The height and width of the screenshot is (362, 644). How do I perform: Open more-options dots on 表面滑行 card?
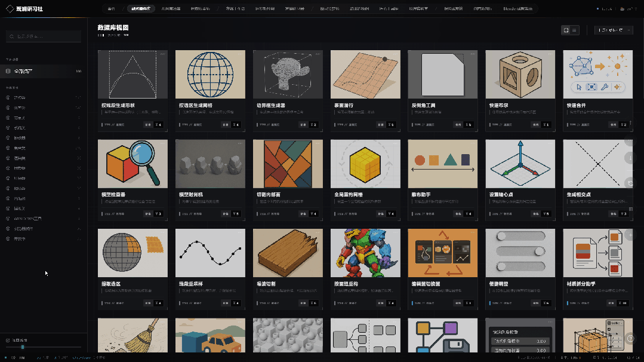coord(396,54)
